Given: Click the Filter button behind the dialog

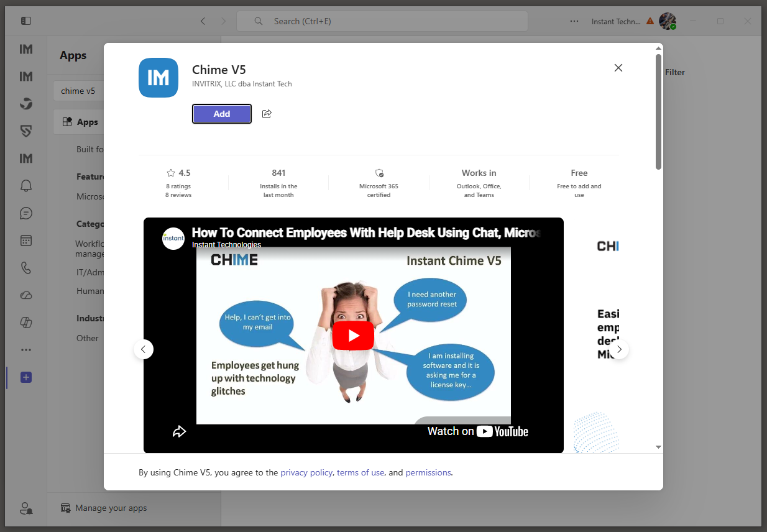Looking at the screenshot, I should point(674,72).
